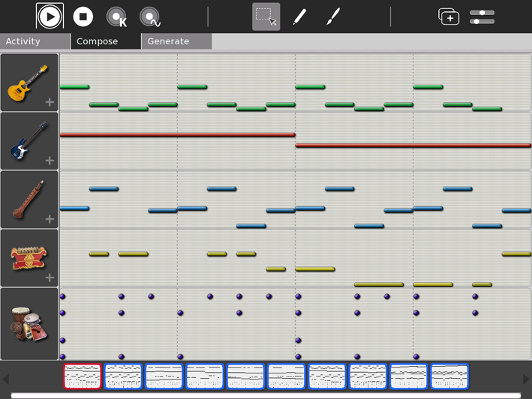This screenshot has height=399, width=532.
Task: Expand the plus on the guitar track
Action: (50, 102)
